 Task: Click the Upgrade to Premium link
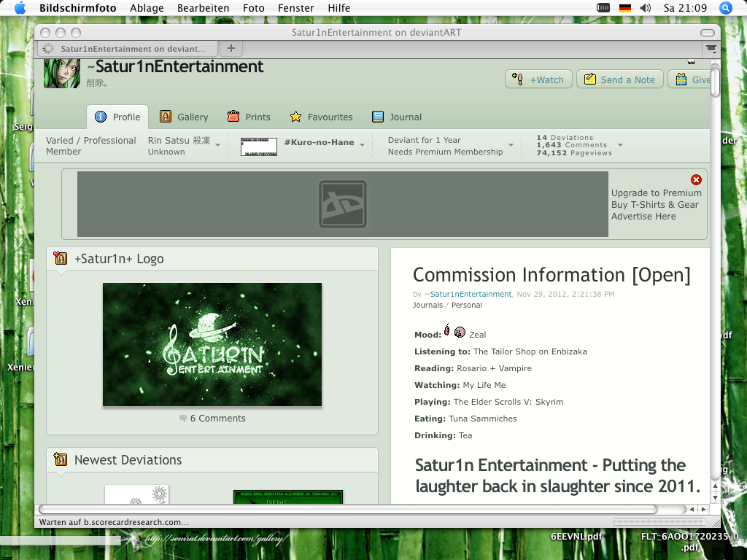657,192
